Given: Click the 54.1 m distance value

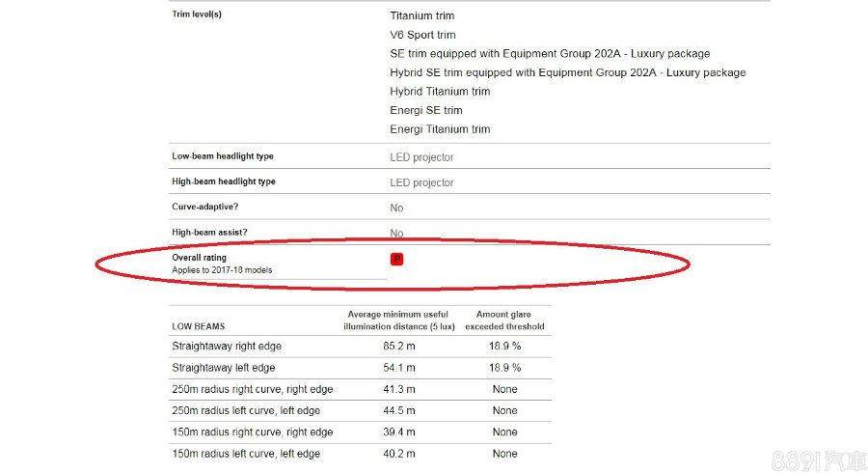Looking at the screenshot, I should pyautogui.click(x=399, y=368).
